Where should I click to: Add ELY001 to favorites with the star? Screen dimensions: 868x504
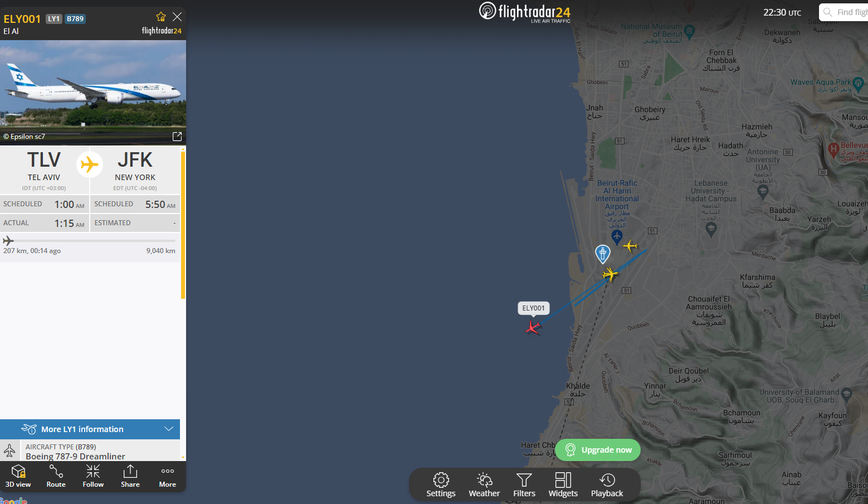[161, 17]
